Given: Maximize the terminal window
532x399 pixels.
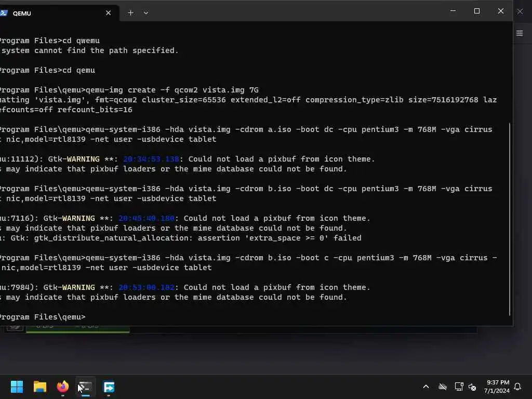Looking at the screenshot, I should coord(477,11).
